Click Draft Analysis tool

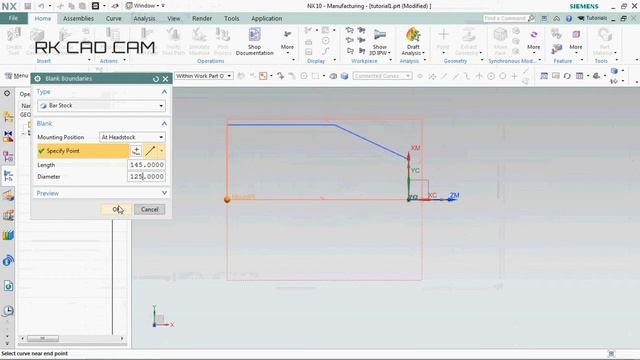pyautogui.click(x=413, y=42)
